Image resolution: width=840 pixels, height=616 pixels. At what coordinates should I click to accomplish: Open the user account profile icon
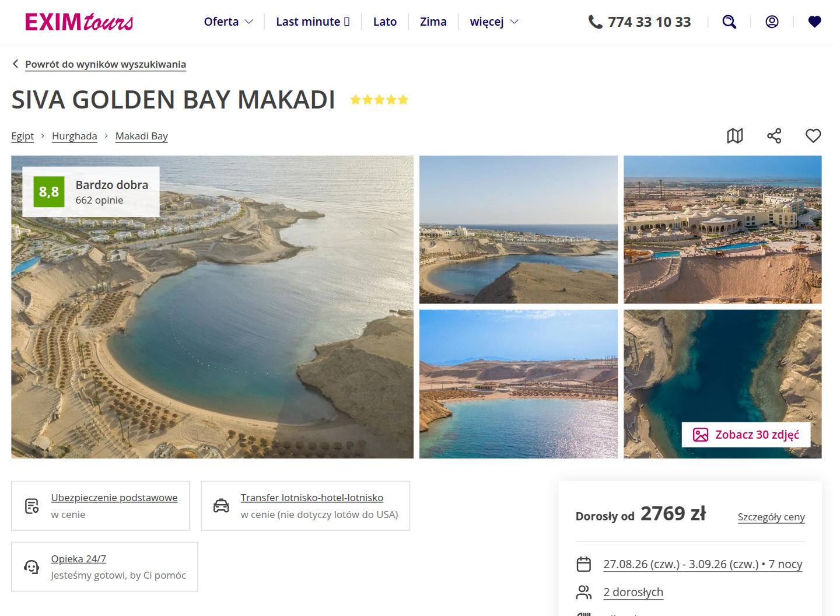772,22
